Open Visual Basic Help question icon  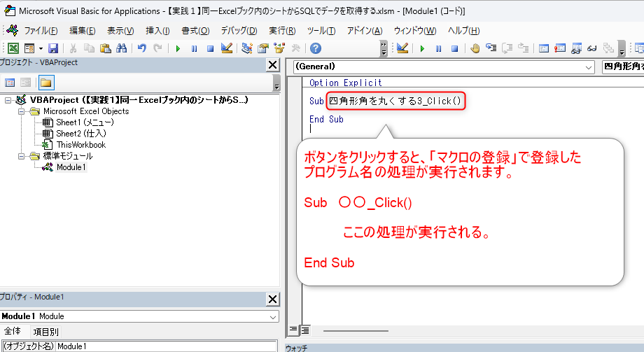pos(316,48)
